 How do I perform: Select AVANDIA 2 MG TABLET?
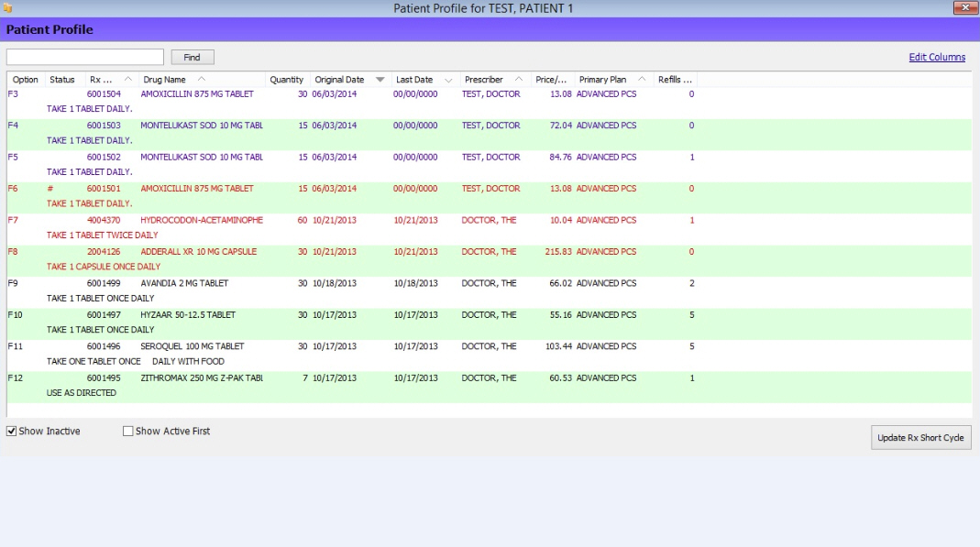click(184, 283)
